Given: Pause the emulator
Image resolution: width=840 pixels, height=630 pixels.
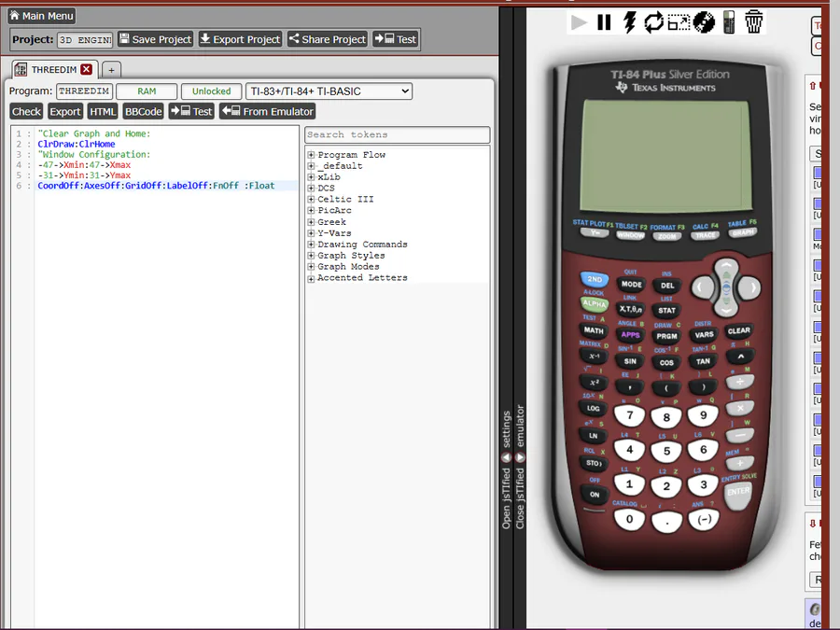Looking at the screenshot, I should click(604, 22).
